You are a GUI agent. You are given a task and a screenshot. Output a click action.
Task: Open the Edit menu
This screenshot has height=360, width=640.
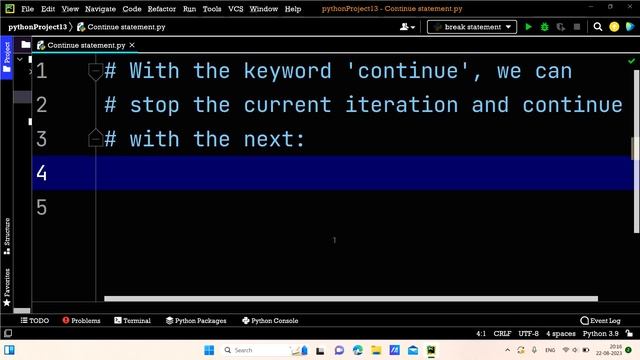click(48, 9)
